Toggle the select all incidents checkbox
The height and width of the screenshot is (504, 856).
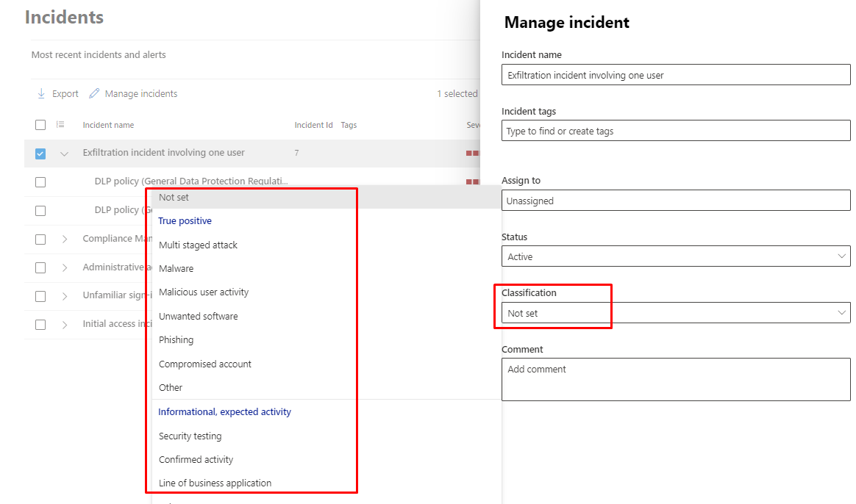click(40, 125)
